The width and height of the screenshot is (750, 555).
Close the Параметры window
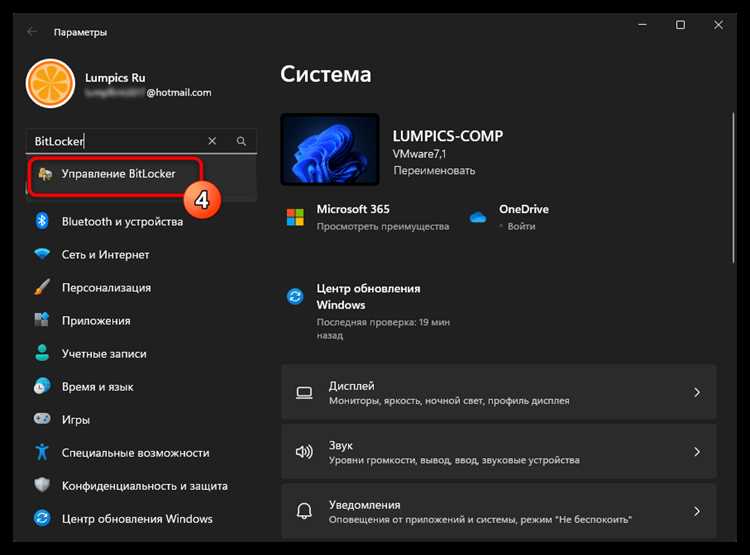pos(718,24)
